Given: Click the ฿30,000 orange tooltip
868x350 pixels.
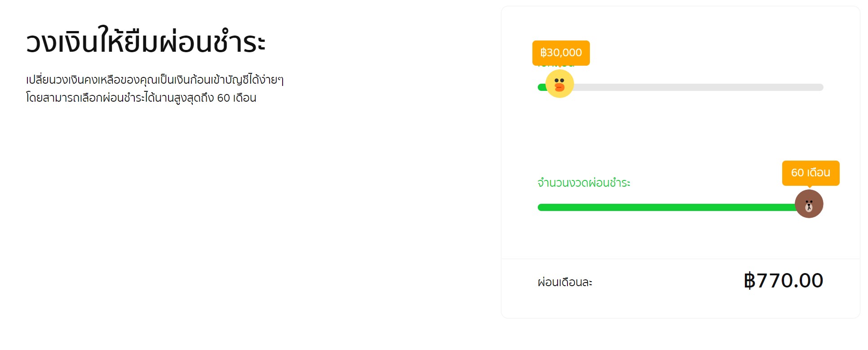Looking at the screenshot, I should [x=561, y=53].
